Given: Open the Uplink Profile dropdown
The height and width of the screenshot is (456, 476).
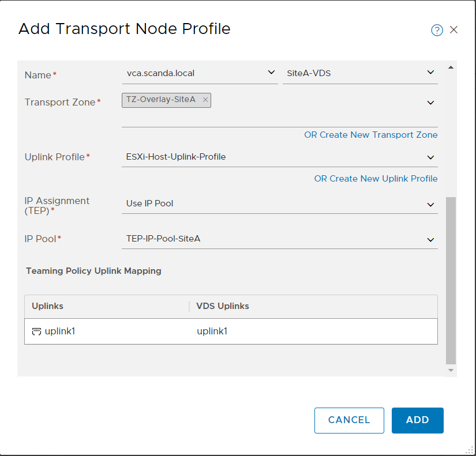Looking at the screenshot, I should (x=280, y=157).
